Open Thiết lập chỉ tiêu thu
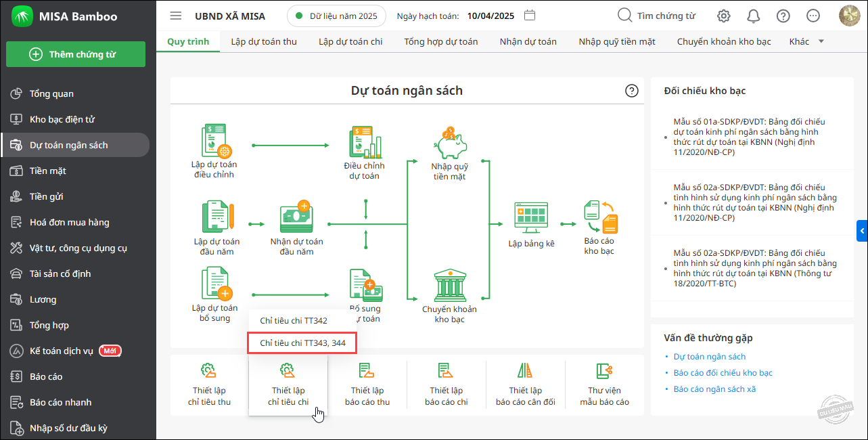The height and width of the screenshot is (440, 868). tap(209, 384)
